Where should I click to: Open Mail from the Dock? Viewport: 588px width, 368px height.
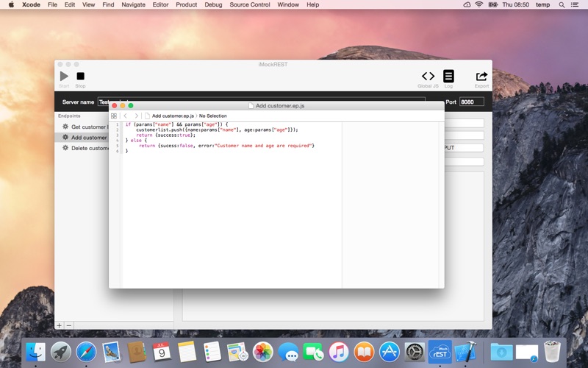(x=112, y=353)
